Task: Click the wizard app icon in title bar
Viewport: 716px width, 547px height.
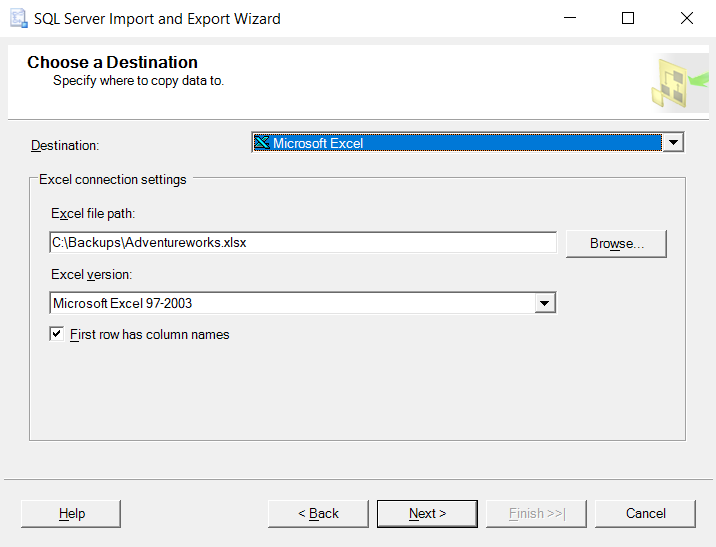Action: pyautogui.click(x=19, y=19)
